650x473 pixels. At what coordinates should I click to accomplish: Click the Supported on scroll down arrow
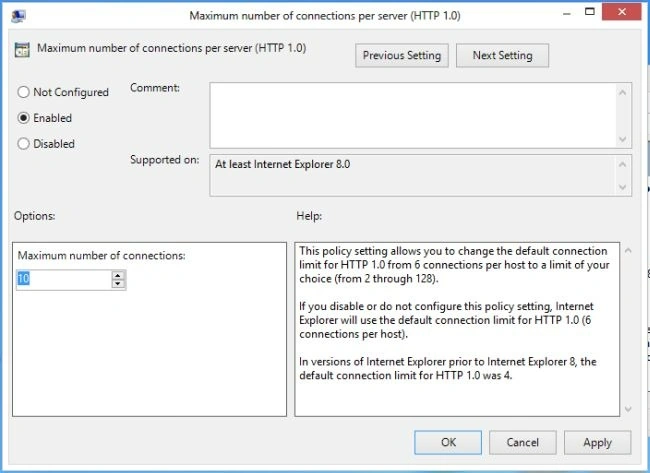pyautogui.click(x=622, y=187)
